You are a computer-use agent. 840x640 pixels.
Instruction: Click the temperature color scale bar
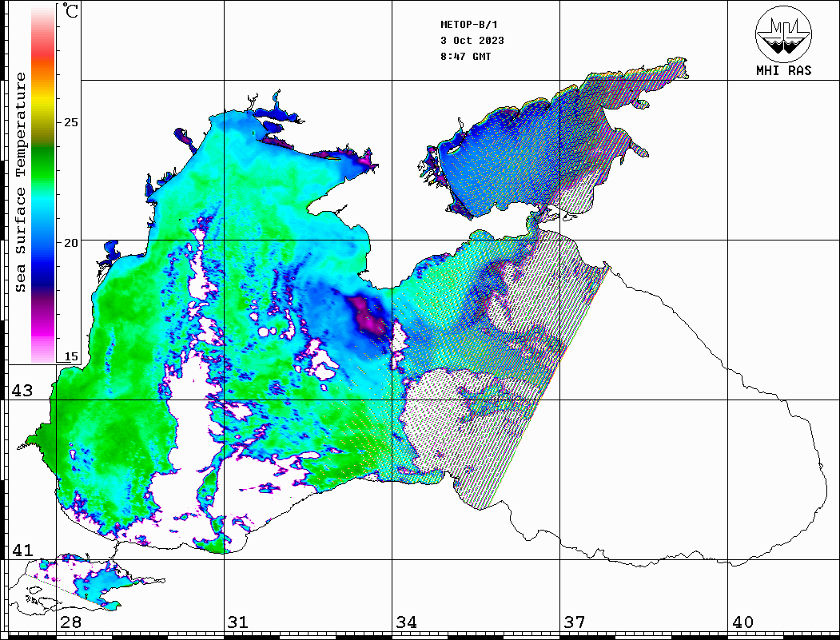(x=43, y=184)
